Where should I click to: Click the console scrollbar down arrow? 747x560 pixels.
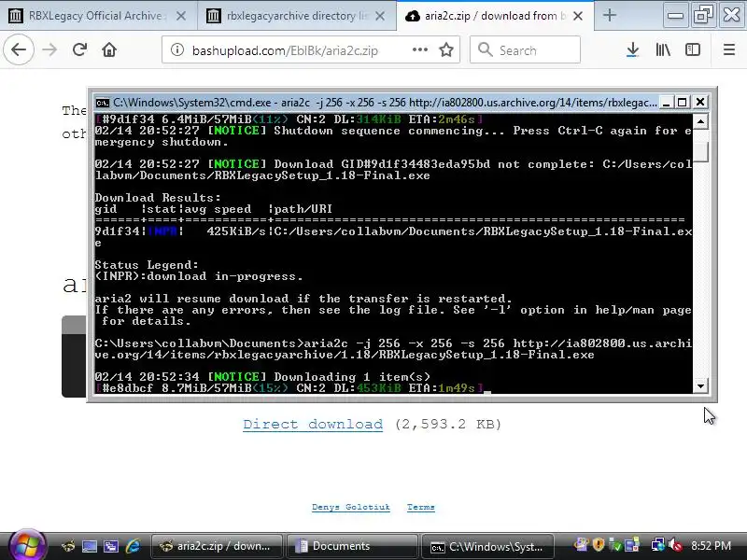pyautogui.click(x=700, y=385)
